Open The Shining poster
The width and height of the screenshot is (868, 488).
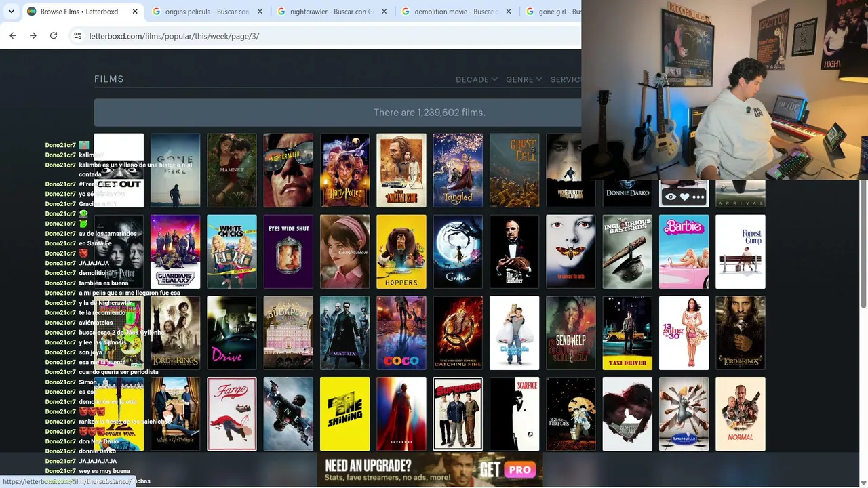(x=345, y=414)
